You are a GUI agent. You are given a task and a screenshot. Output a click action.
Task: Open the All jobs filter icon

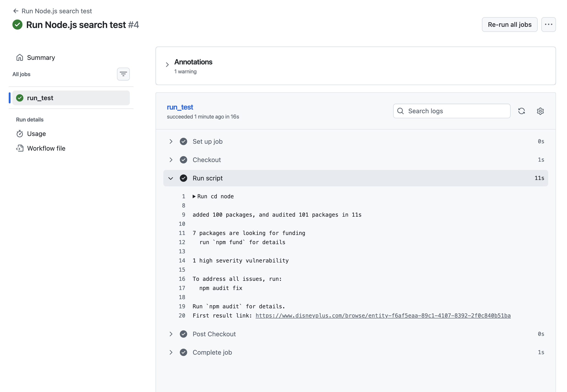click(123, 74)
